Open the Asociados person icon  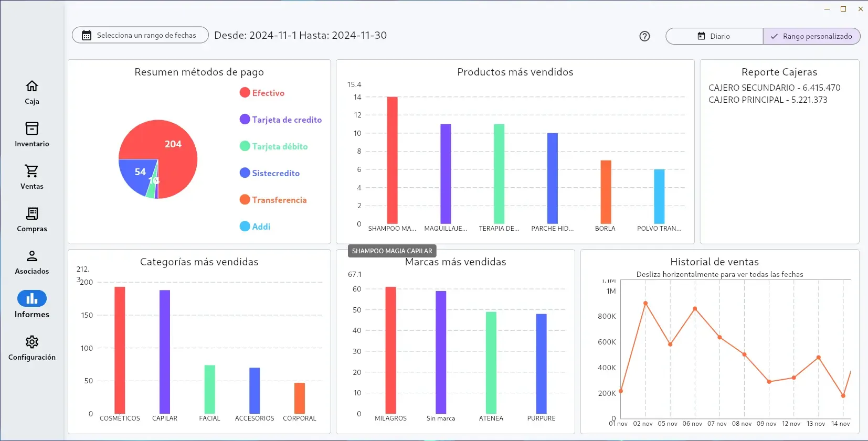(x=32, y=256)
